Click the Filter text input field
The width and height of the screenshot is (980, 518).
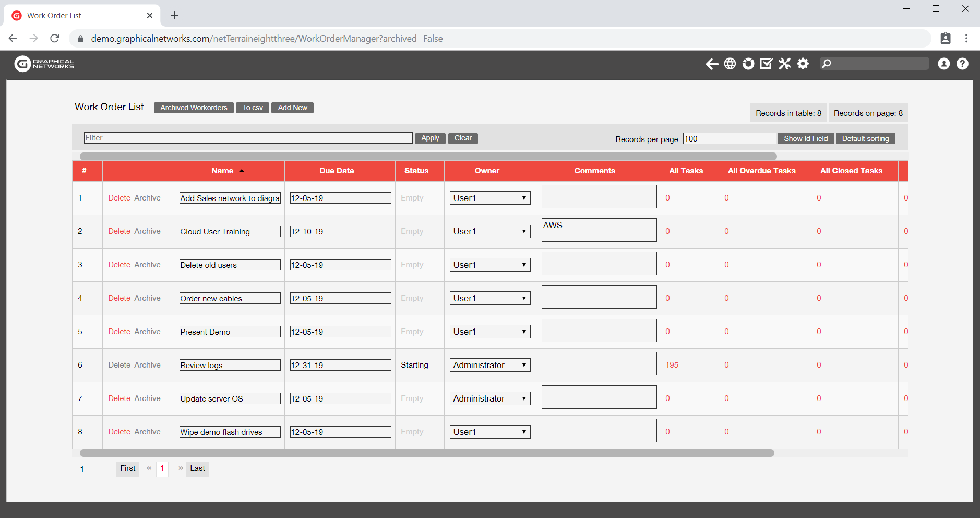tap(248, 138)
